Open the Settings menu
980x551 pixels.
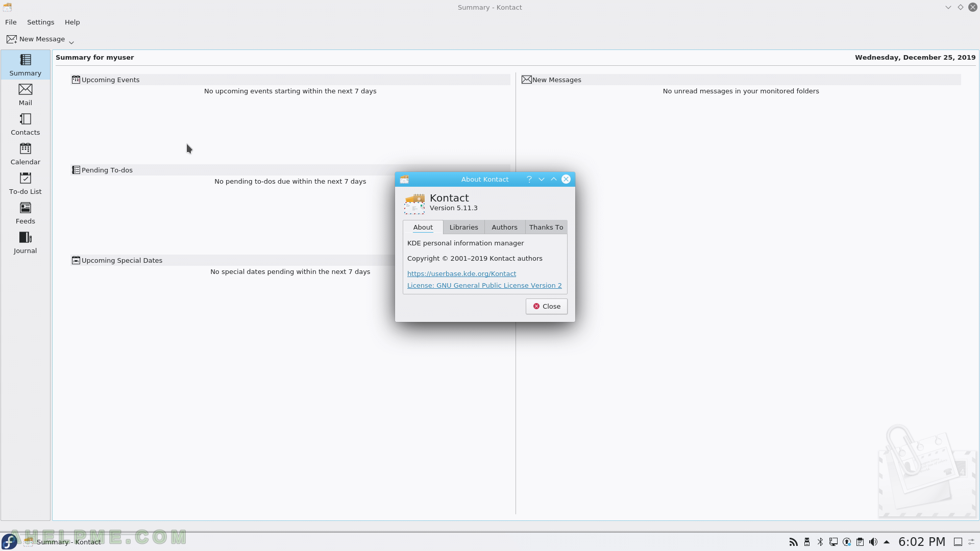point(41,22)
